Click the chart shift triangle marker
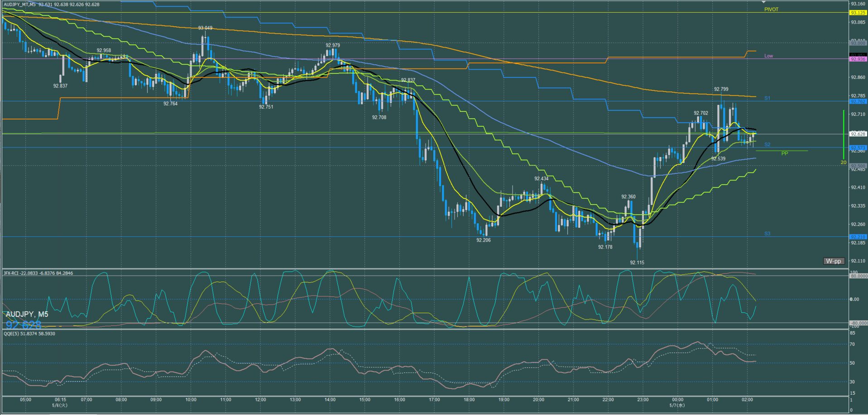 point(764,2)
